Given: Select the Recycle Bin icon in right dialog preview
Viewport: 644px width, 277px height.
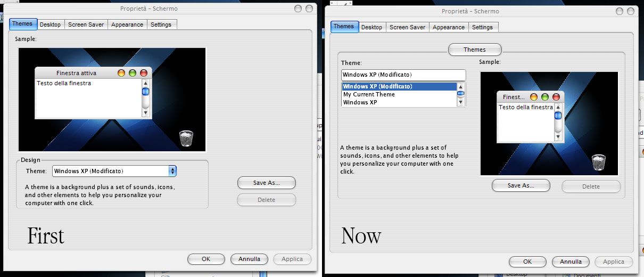Looking at the screenshot, I should point(599,162).
